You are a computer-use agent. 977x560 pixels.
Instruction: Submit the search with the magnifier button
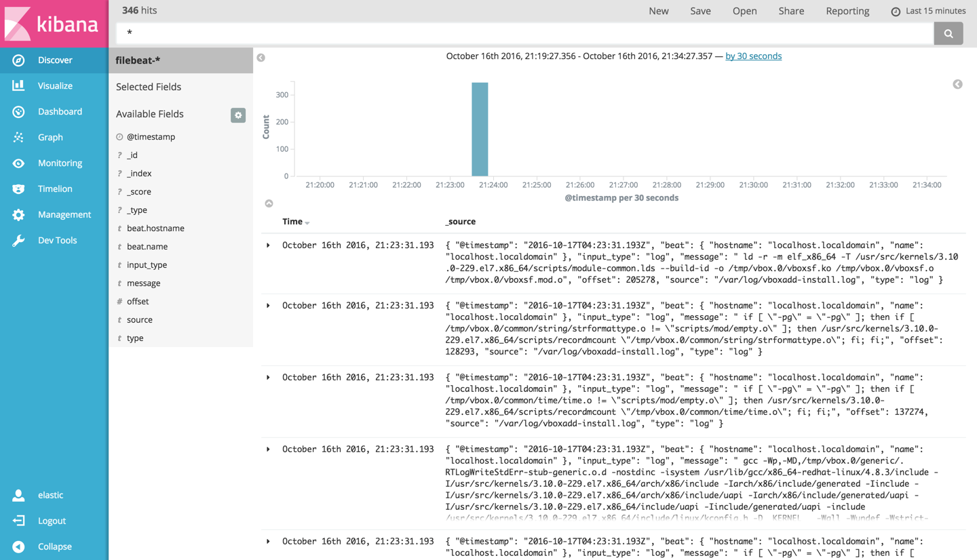[x=948, y=33]
